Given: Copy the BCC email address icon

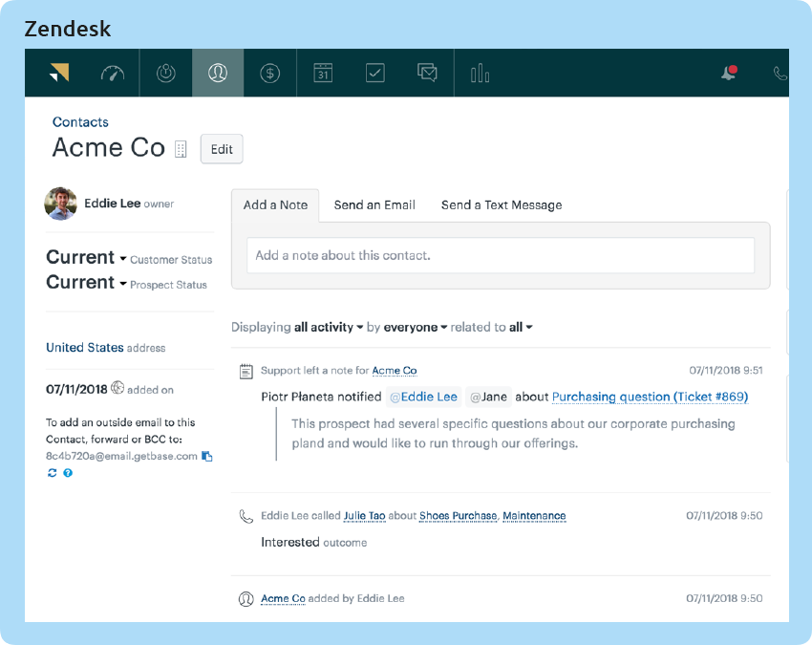Looking at the screenshot, I should click(x=207, y=457).
